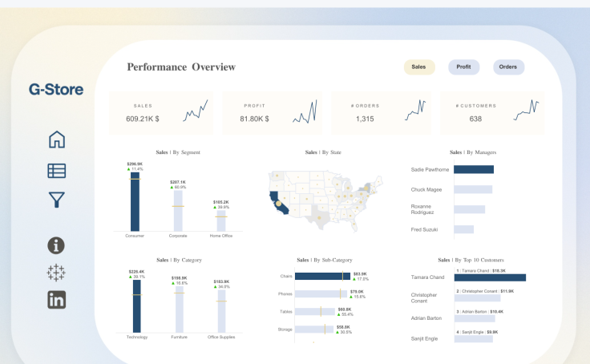
Task: Switch to the Profit tab
Action: point(463,67)
